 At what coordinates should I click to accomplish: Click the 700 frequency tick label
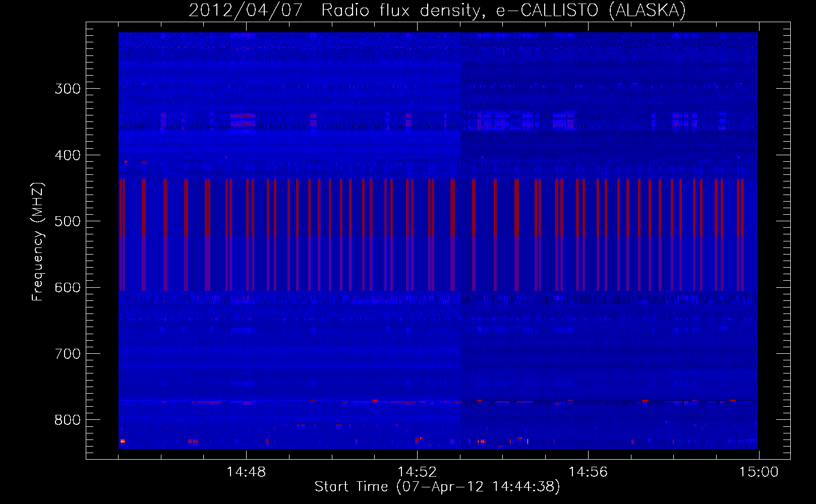(x=68, y=354)
